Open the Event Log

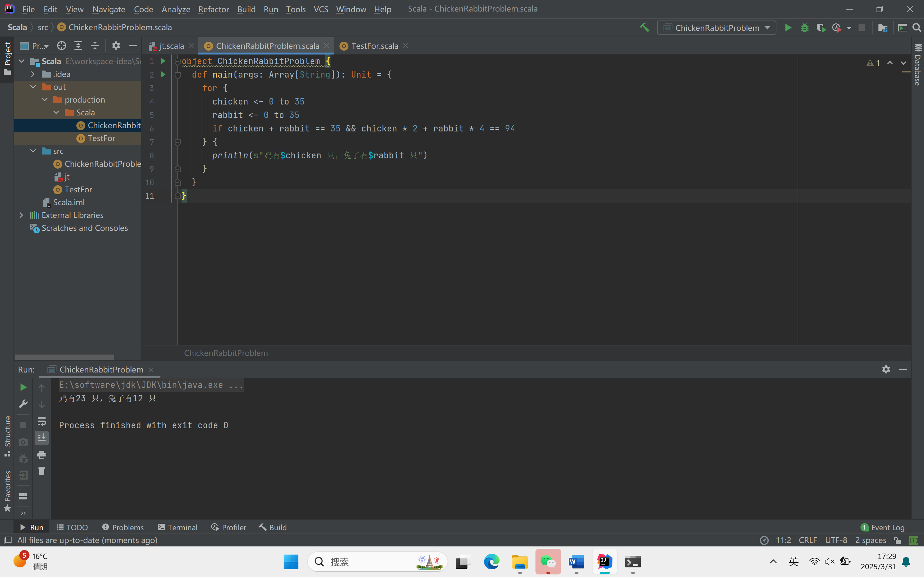pyautogui.click(x=883, y=527)
